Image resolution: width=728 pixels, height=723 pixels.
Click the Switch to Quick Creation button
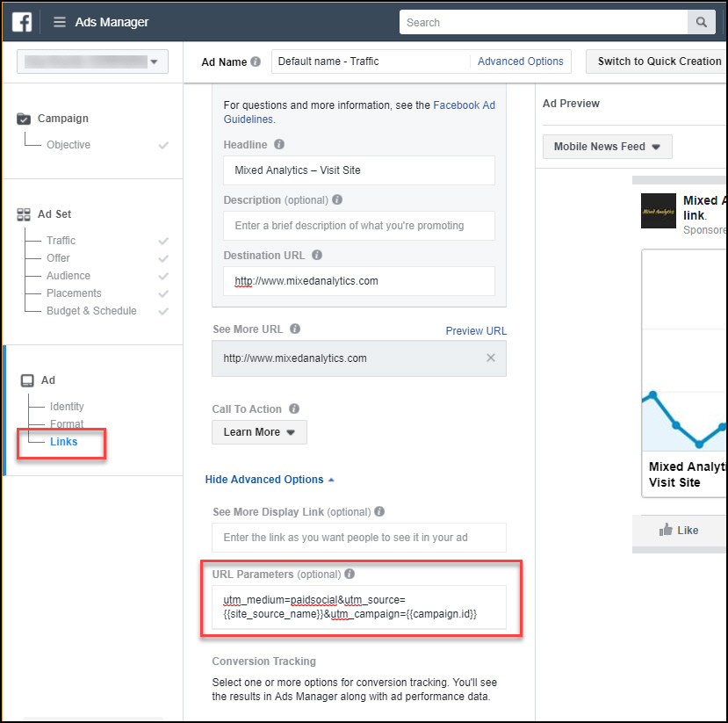[x=658, y=61]
